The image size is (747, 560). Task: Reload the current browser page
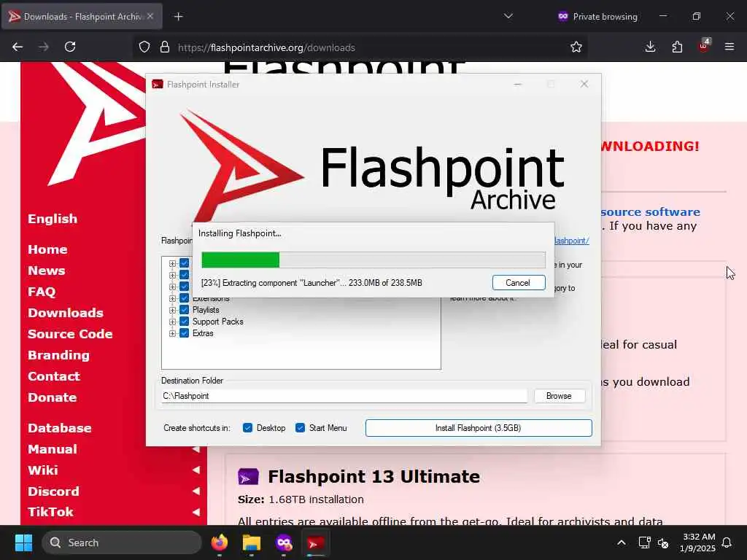70,47
